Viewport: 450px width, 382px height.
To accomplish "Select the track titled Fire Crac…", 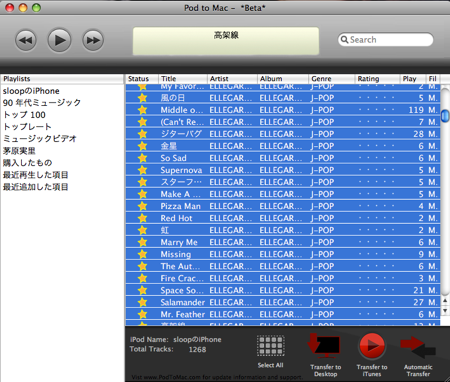I will (182, 278).
